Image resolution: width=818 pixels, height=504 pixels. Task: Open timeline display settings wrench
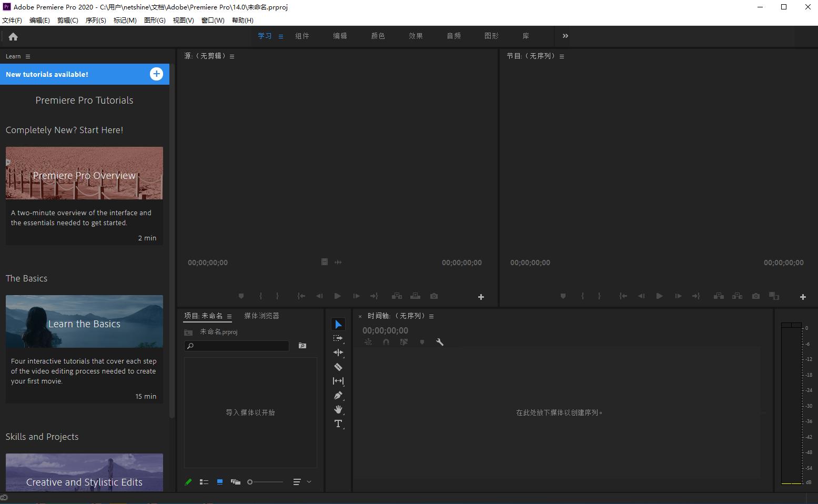(440, 342)
